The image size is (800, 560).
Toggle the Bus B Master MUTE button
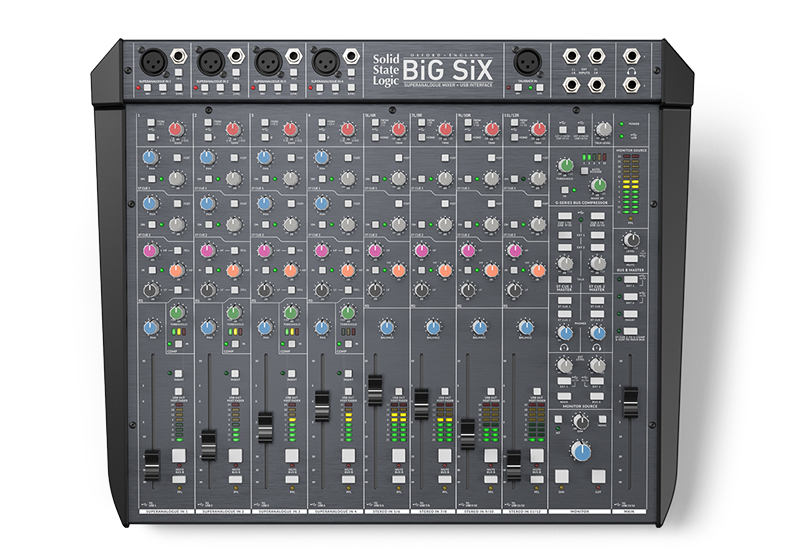[631, 259]
